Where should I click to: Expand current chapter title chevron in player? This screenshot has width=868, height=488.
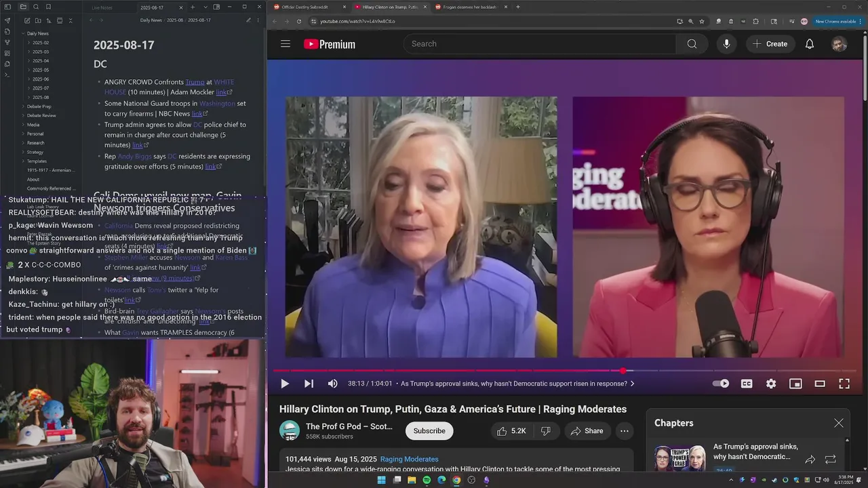coord(633,384)
